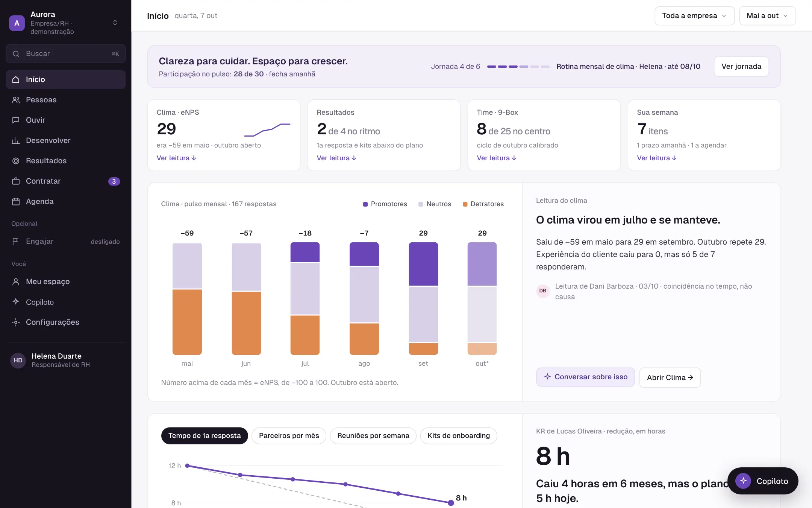This screenshot has width=812, height=508.
Task: Click the Copiloto sparkle icon in sidebar
Action: point(16,301)
